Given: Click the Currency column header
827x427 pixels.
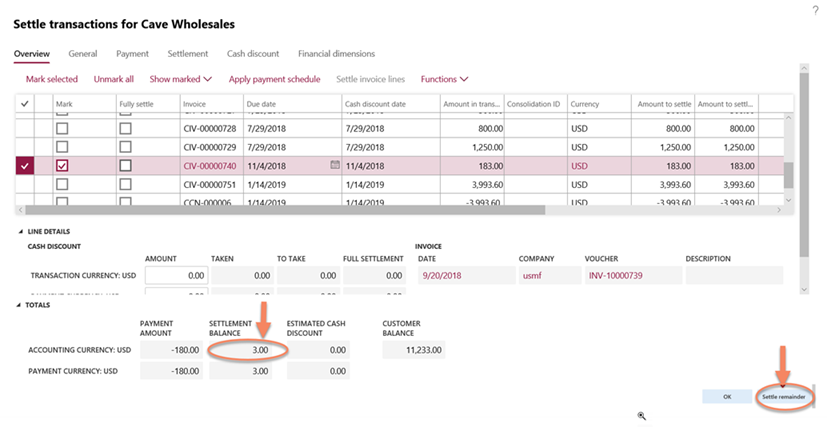Looking at the screenshot, I should point(599,104).
